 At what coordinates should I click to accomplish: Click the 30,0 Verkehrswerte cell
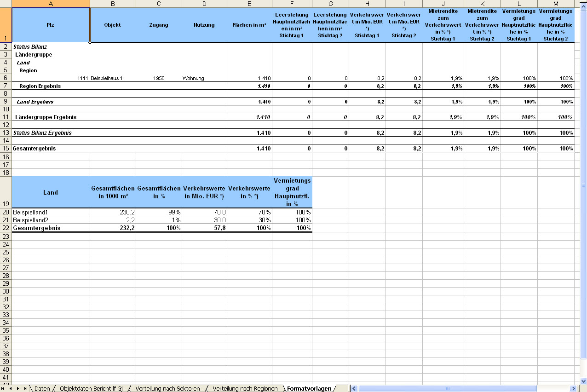coord(204,220)
